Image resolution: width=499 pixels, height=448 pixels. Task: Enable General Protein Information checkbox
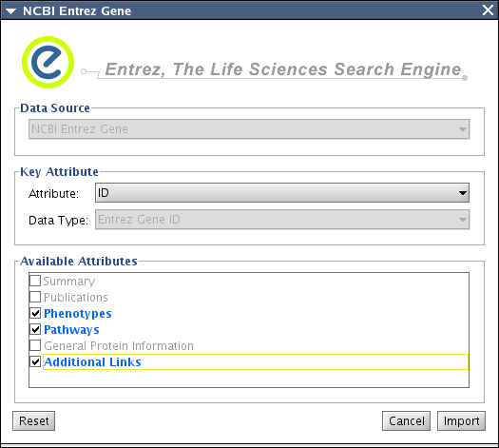(35, 345)
